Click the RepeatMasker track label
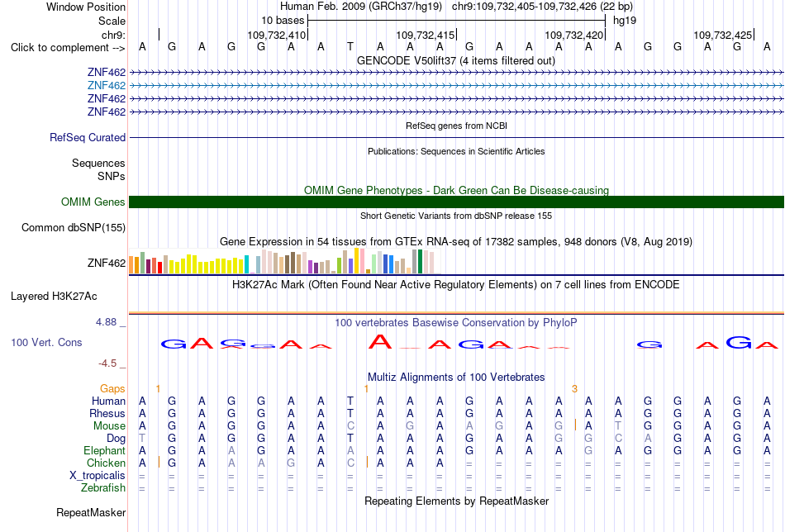785x532 pixels. pos(91,513)
